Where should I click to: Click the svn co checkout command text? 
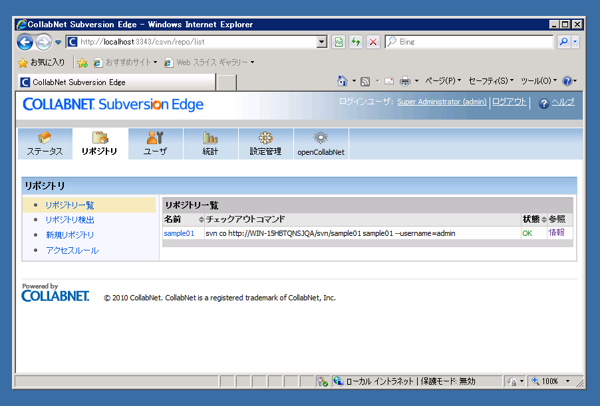point(330,233)
